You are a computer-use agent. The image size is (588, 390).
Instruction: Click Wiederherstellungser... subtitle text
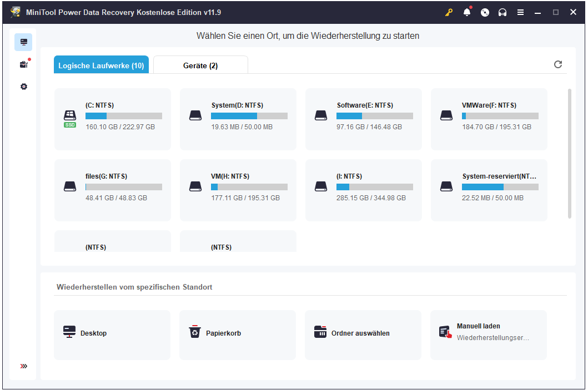point(492,337)
